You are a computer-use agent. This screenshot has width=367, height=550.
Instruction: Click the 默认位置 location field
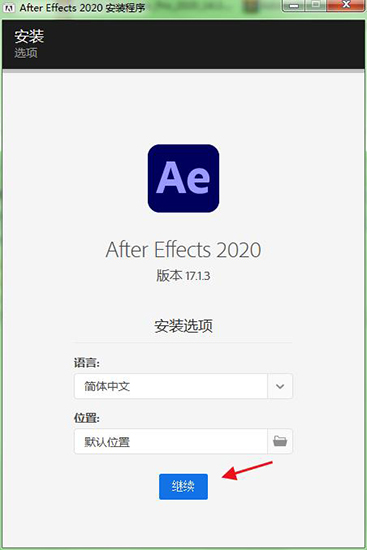tap(171, 441)
